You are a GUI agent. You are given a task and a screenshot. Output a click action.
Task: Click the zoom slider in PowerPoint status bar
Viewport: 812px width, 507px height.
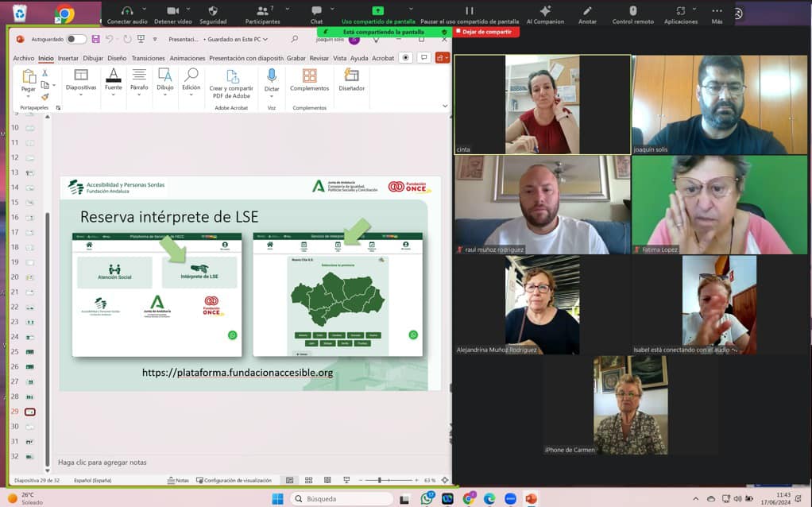[x=389, y=480]
